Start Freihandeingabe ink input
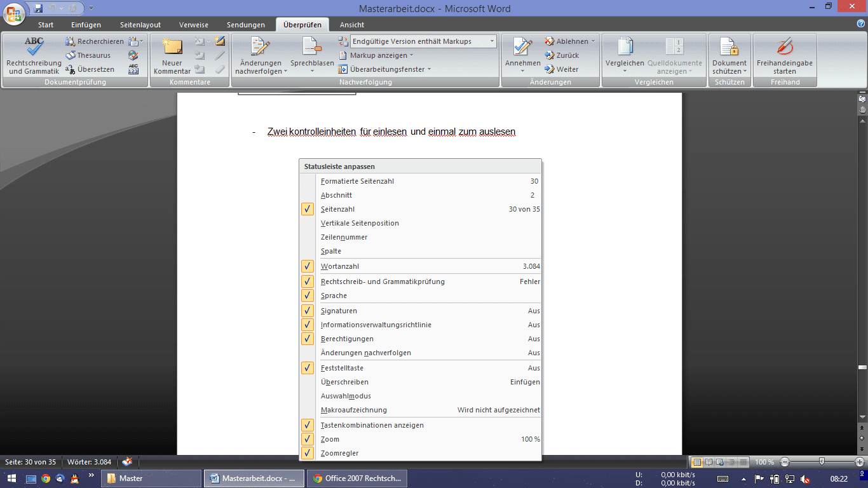 (785, 57)
